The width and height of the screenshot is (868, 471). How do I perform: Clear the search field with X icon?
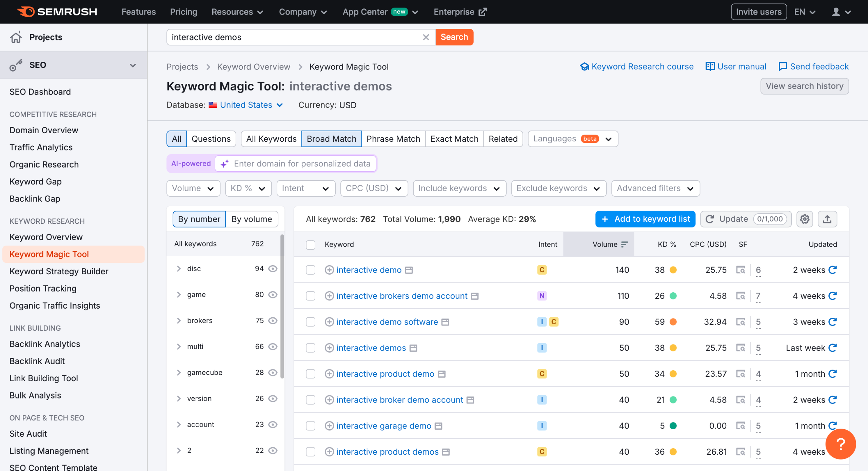coord(426,37)
